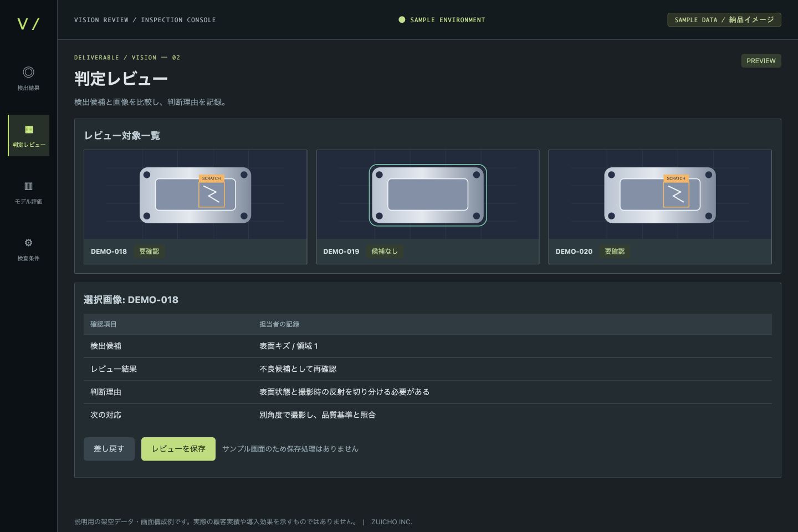Screen dimensions: 798x532
Task: Click the 検出候補 row label
Action: tap(106, 346)
